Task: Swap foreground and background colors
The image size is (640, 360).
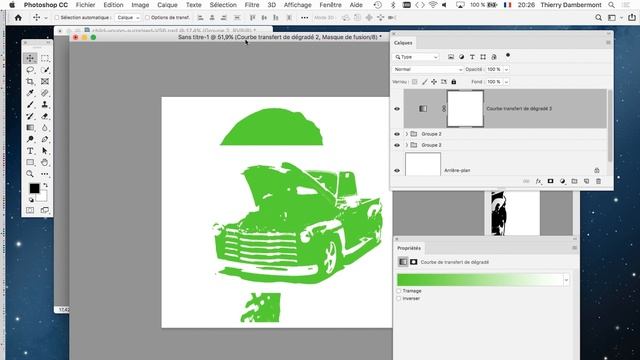Action: 45,185
